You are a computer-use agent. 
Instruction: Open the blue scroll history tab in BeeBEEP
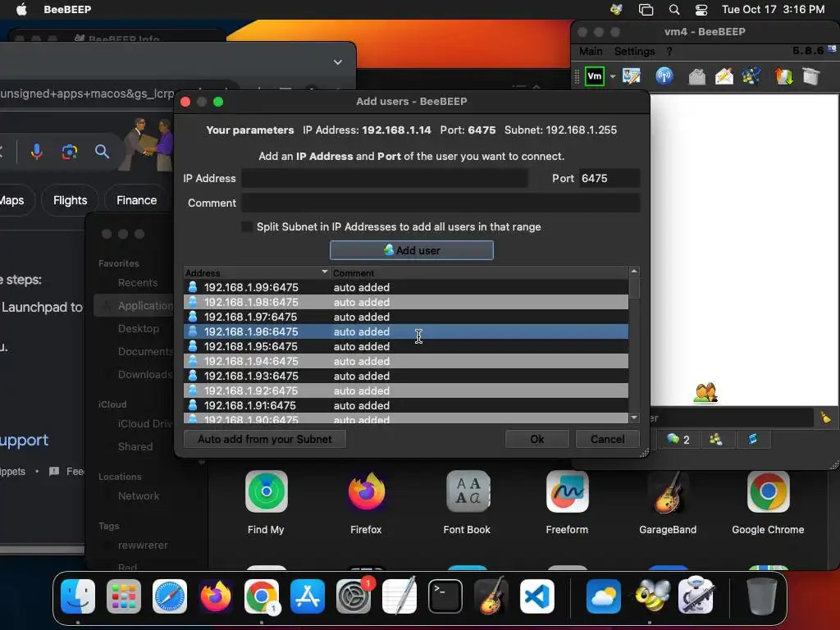[x=753, y=440]
